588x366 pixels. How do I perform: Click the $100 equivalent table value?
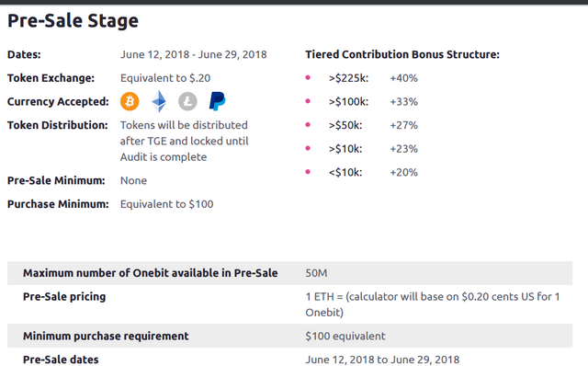click(345, 336)
